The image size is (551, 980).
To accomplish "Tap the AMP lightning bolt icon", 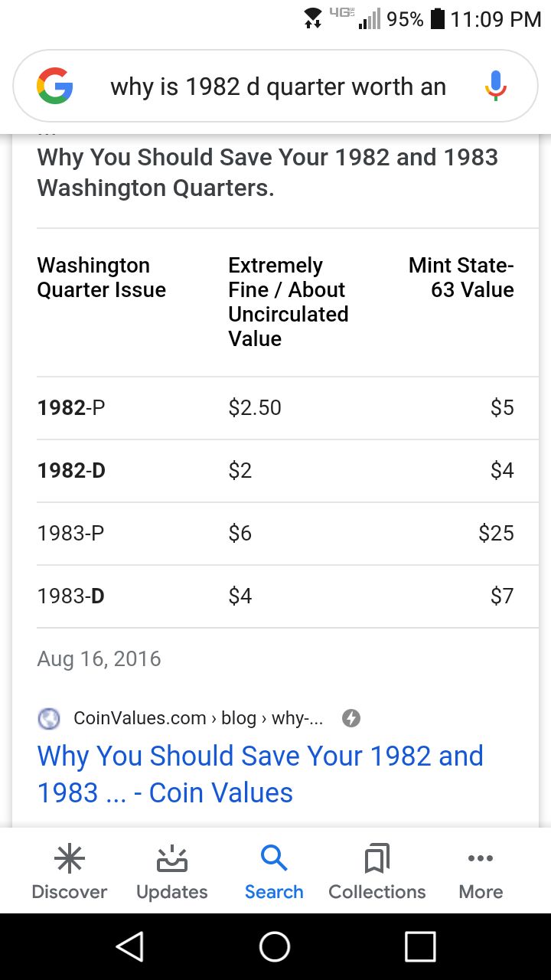I will click(350, 718).
